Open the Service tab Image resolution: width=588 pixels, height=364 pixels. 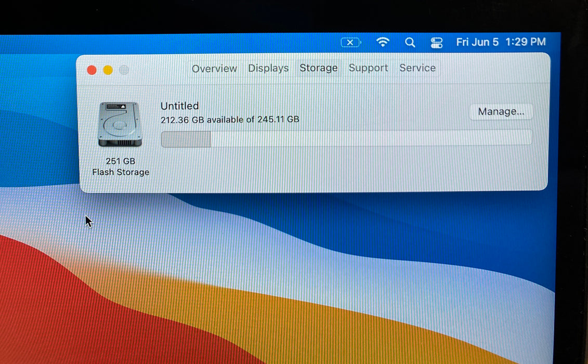(x=417, y=68)
